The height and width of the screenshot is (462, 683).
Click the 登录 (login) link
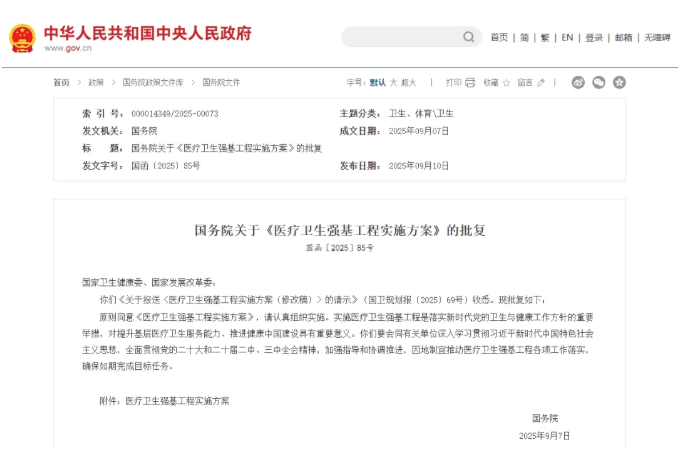click(x=594, y=37)
